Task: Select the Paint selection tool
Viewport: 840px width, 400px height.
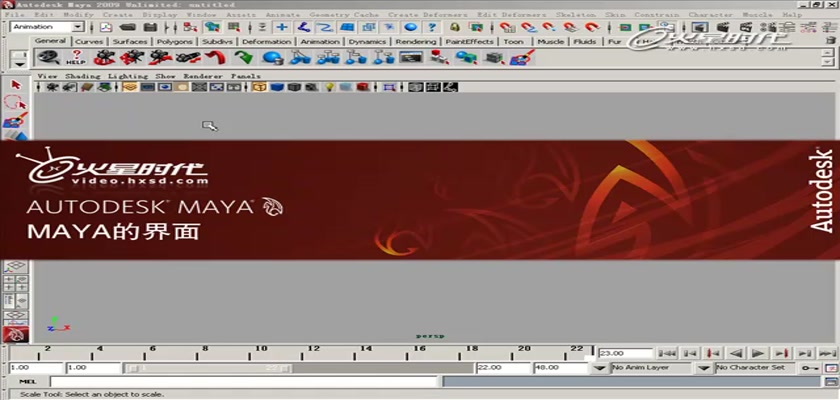Action: click(15, 121)
